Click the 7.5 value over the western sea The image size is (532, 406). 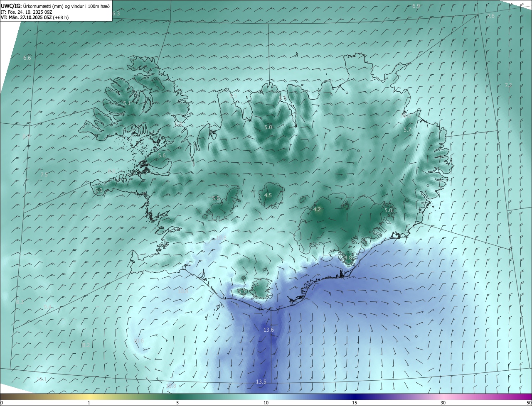tap(44, 175)
